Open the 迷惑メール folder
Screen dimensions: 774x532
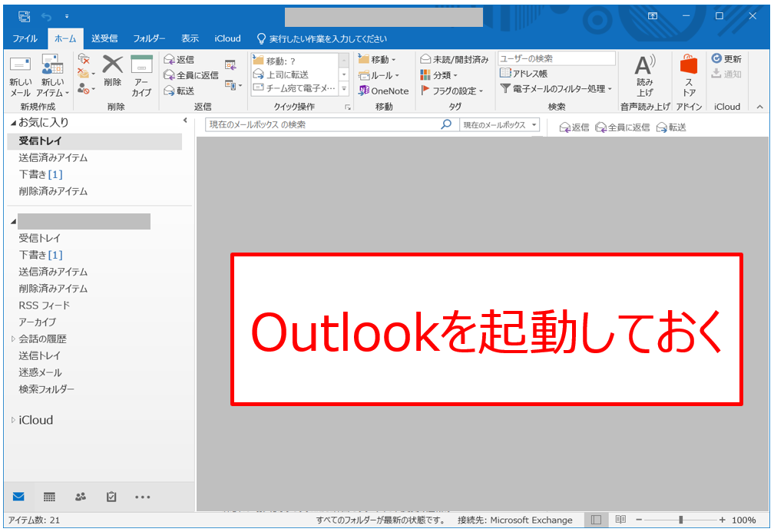[41, 372]
